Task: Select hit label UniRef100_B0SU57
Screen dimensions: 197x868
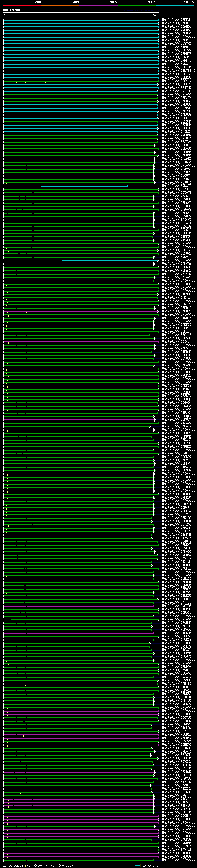Action: [x=177, y=555]
